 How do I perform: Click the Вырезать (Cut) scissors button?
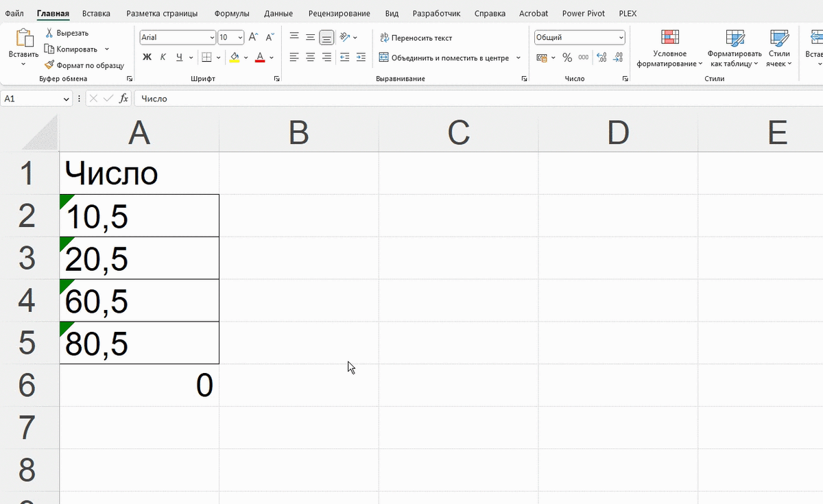67,33
